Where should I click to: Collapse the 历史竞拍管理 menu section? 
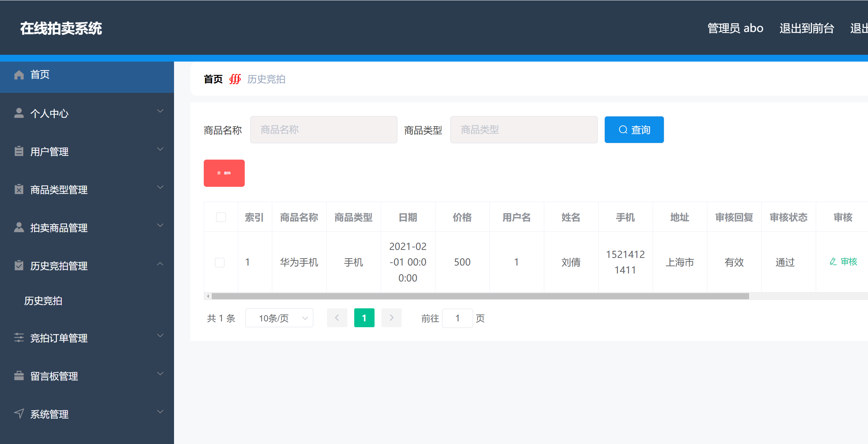[x=160, y=263]
